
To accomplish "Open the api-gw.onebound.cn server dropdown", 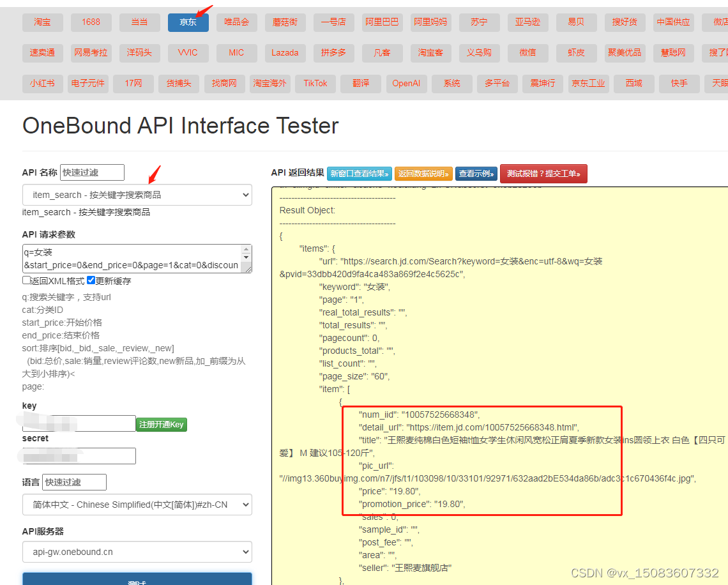I will 137,552.
